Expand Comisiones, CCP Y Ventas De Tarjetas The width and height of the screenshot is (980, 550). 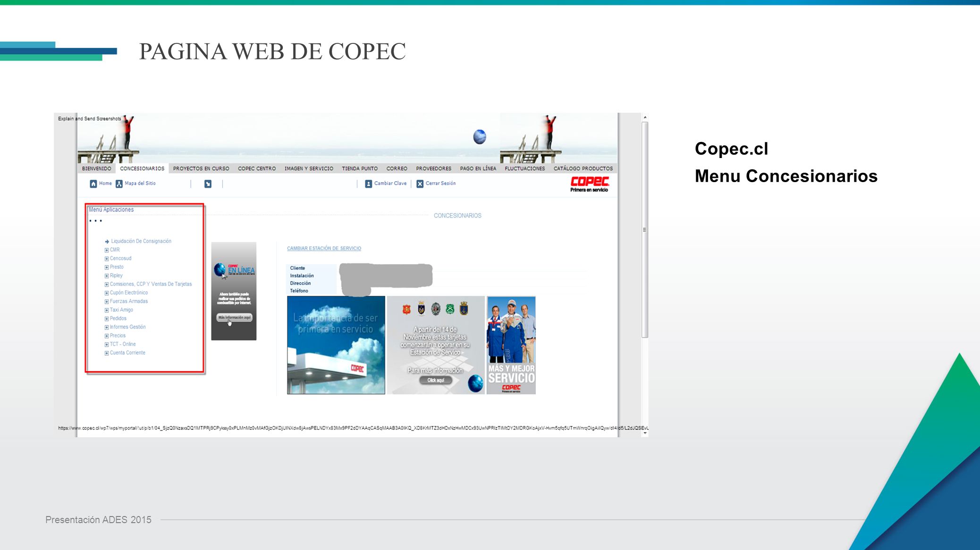pos(107,284)
